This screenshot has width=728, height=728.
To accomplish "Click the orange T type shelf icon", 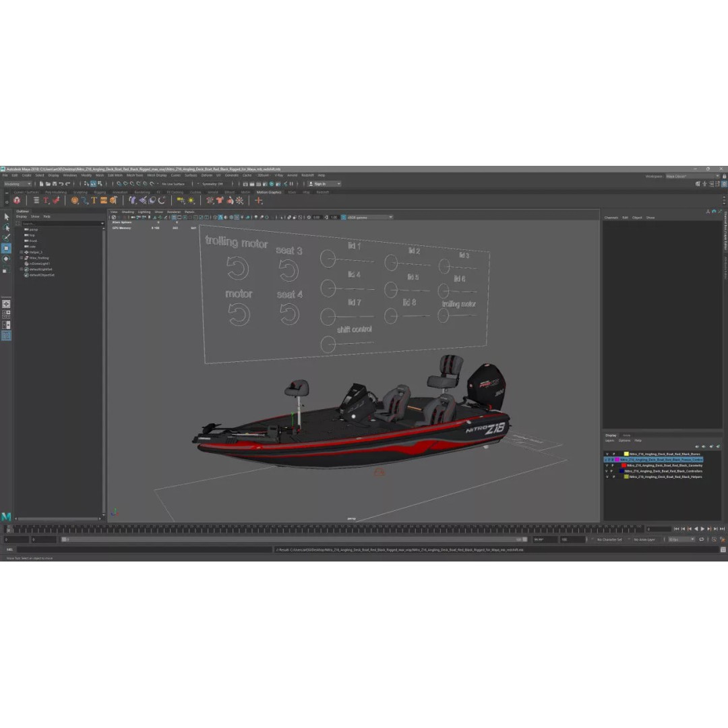I will (94, 201).
